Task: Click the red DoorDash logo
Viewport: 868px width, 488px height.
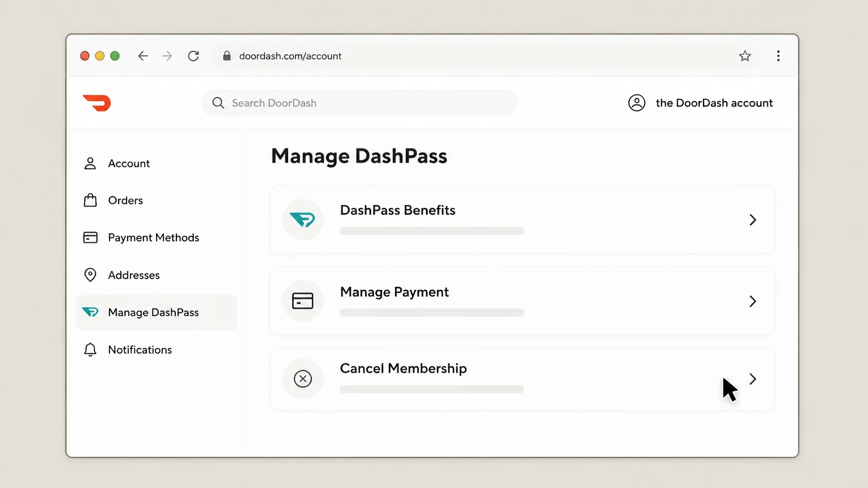Action: [97, 103]
